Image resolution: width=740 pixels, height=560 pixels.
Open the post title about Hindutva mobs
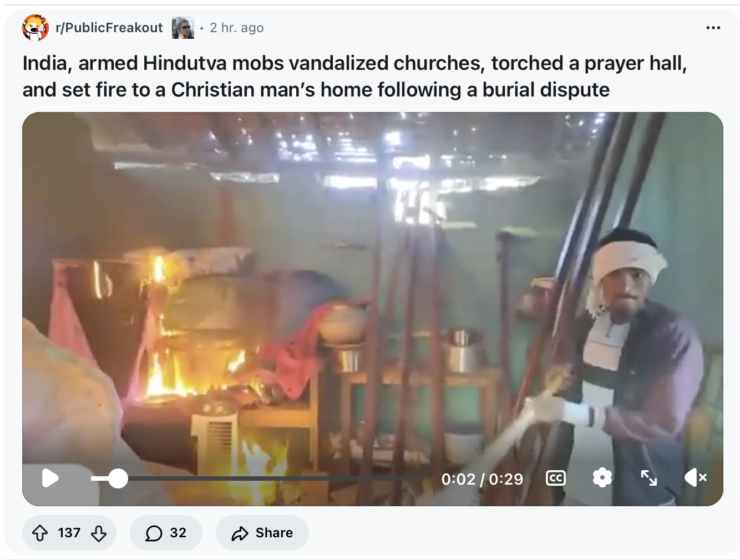tap(355, 77)
